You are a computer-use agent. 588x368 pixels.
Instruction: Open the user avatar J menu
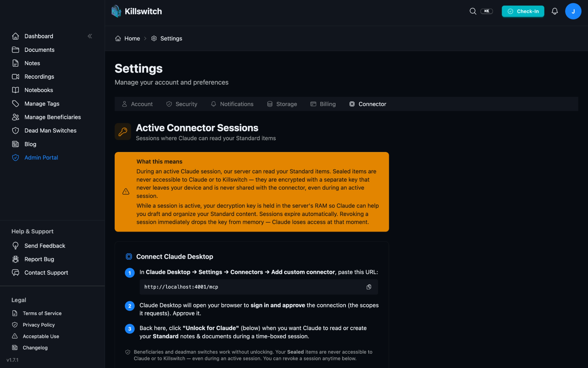tap(573, 11)
